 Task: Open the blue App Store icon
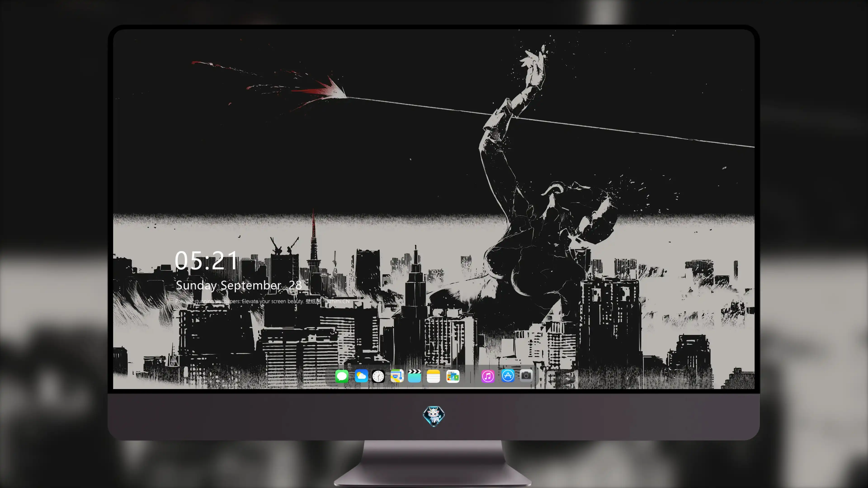[x=508, y=376]
